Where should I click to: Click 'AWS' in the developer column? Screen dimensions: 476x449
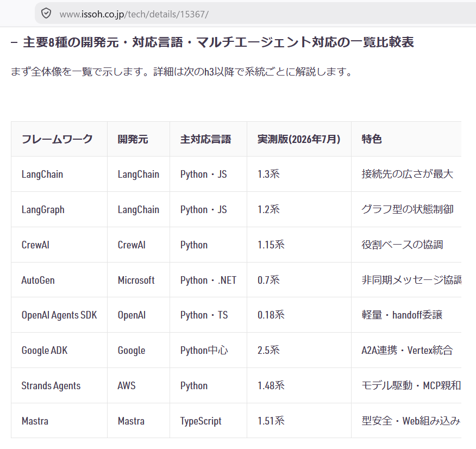127,385
